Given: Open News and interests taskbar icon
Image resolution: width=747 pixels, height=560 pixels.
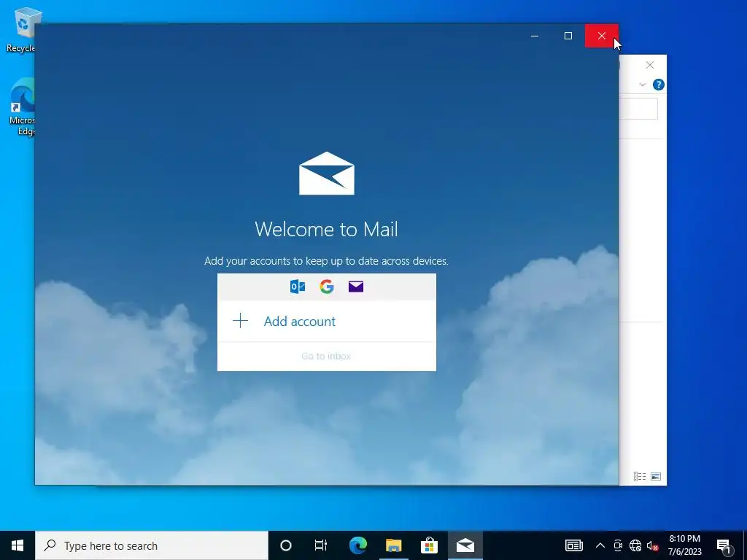Looking at the screenshot, I should 573,545.
